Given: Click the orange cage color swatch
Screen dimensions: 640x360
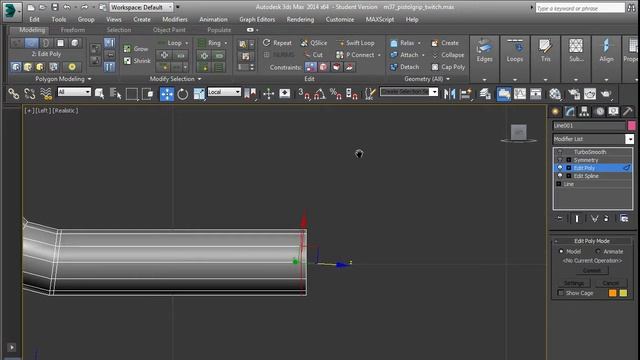Looking at the screenshot, I should click(x=613, y=293).
